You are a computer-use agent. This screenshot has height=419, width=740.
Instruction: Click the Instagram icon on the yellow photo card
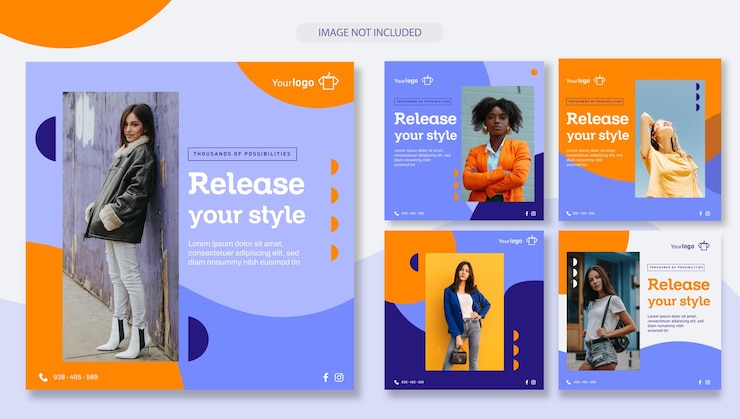[533, 382]
